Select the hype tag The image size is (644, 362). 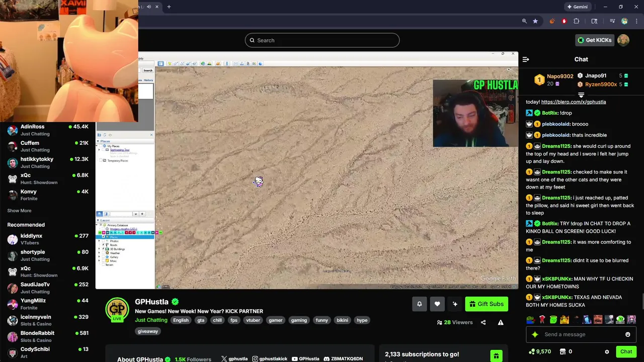coord(362,320)
